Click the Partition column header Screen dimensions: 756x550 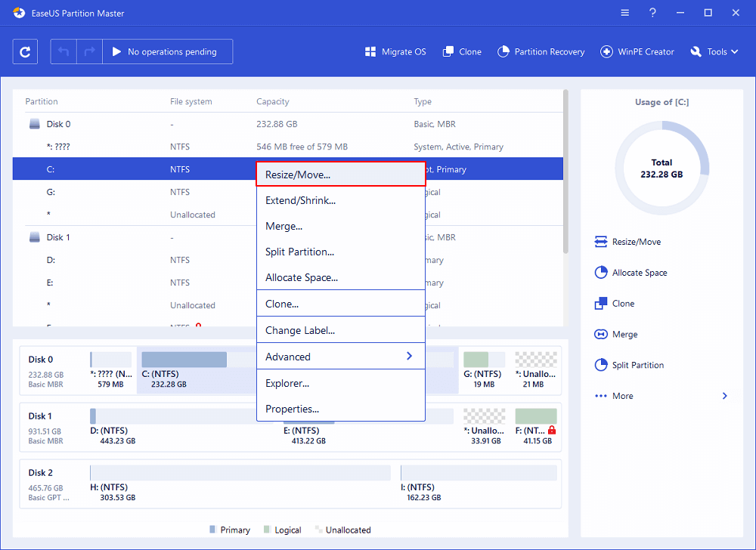coord(42,102)
